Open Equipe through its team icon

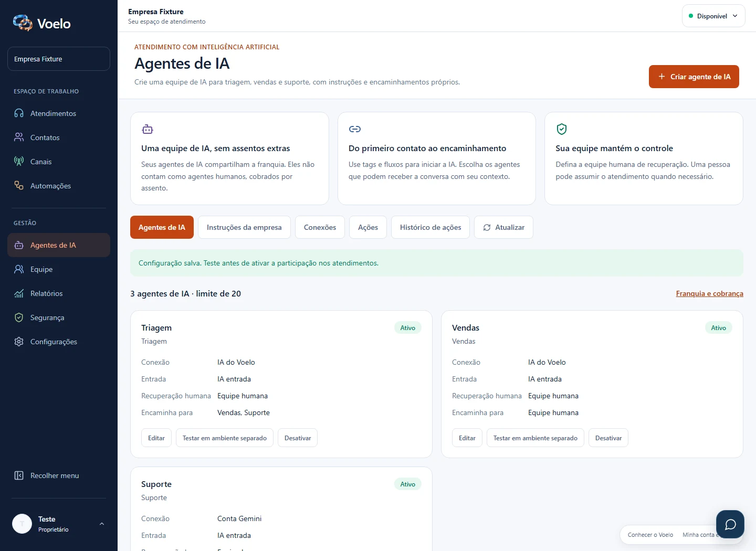19,269
